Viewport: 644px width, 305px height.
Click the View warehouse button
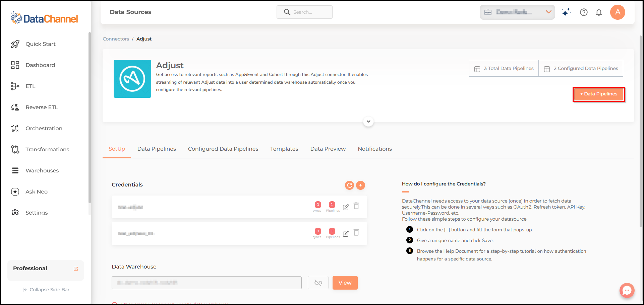345,283
